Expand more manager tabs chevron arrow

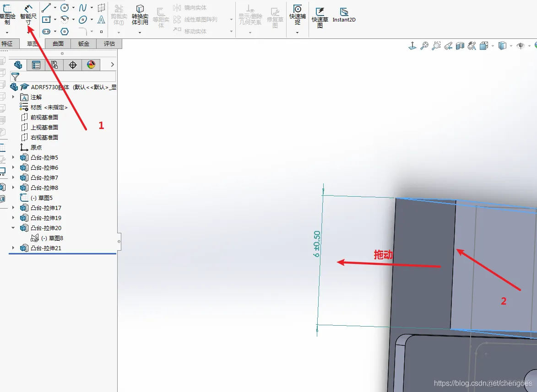[x=112, y=64]
